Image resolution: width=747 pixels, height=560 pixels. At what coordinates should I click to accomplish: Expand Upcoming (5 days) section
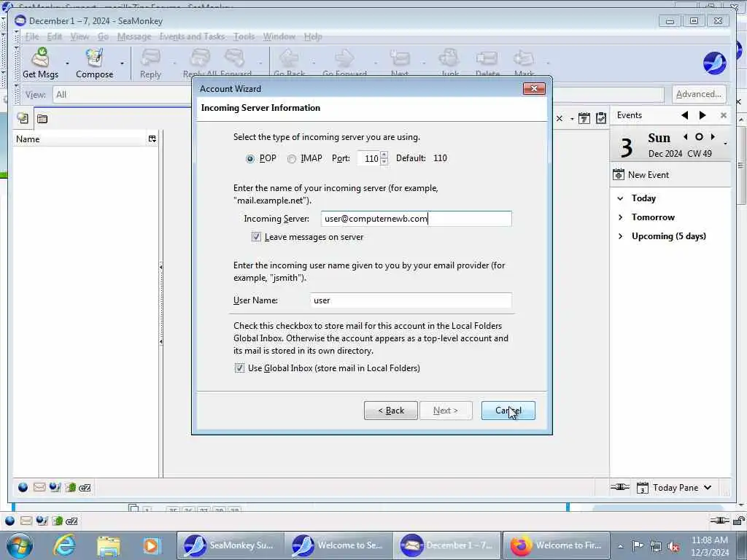pos(620,236)
